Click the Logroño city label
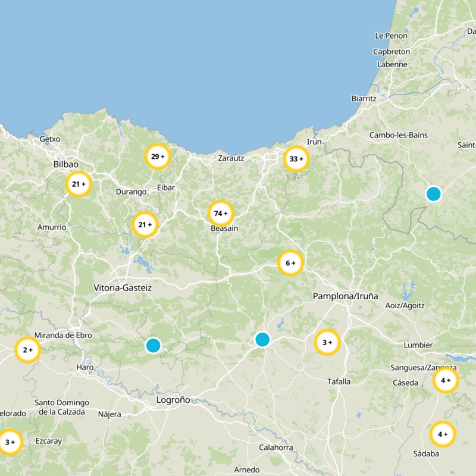The width and height of the screenshot is (476, 476). click(173, 400)
